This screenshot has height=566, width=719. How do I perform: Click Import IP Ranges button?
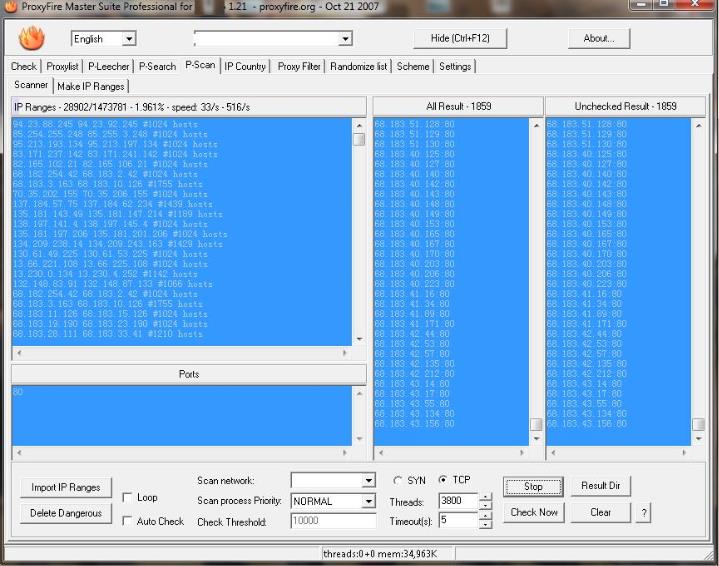click(x=66, y=487)
